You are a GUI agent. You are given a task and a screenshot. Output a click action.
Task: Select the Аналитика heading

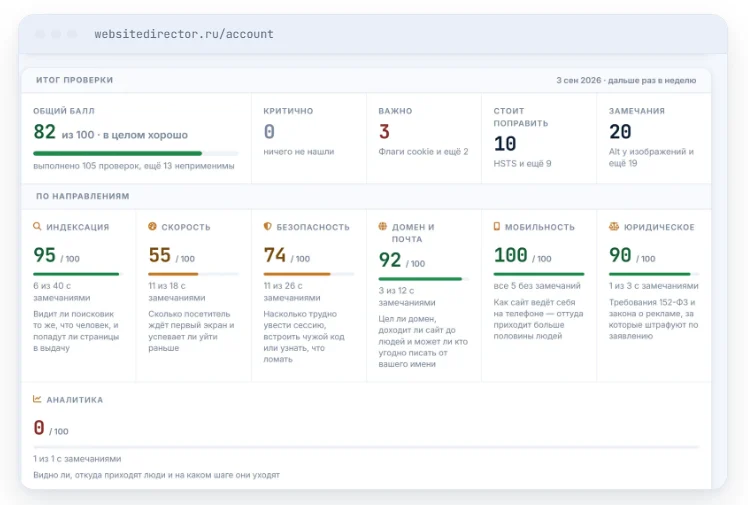click(74, 400)
